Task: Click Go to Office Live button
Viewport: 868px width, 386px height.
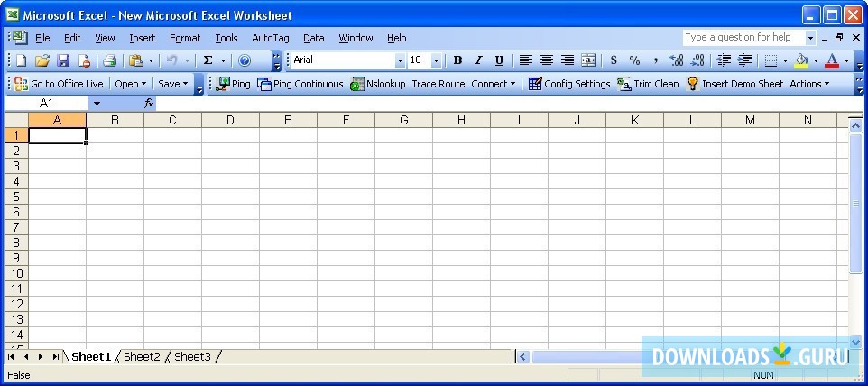Action: point(60,84)
